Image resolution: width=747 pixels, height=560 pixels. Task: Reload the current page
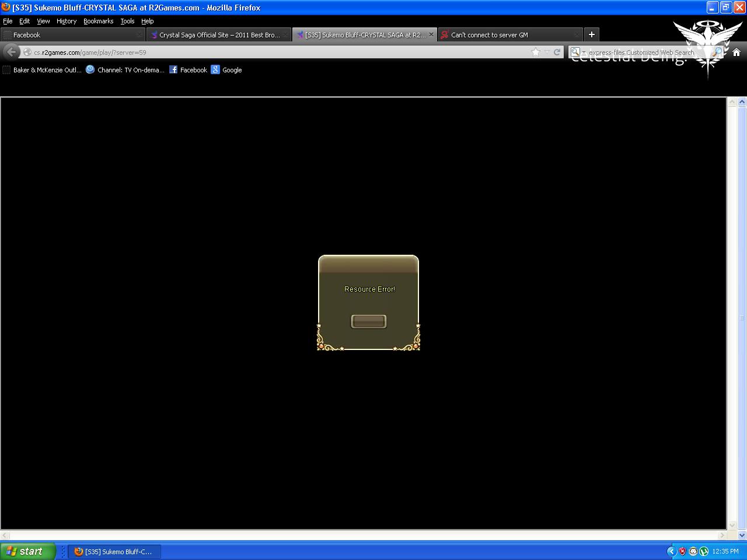(557, 52)
